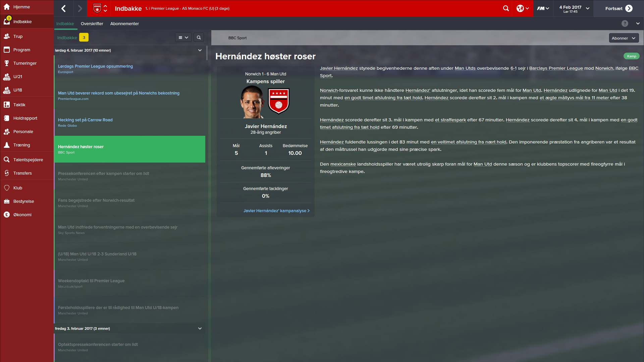Collapse fredag 3. februar 2017 group
The image size is (644, 362).
pos(200,328)
